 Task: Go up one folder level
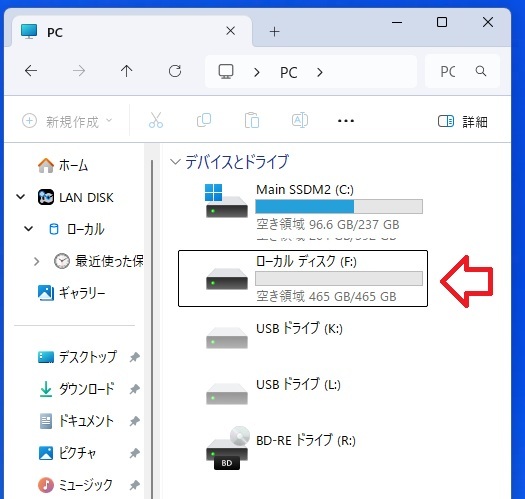tap(127, 71)
